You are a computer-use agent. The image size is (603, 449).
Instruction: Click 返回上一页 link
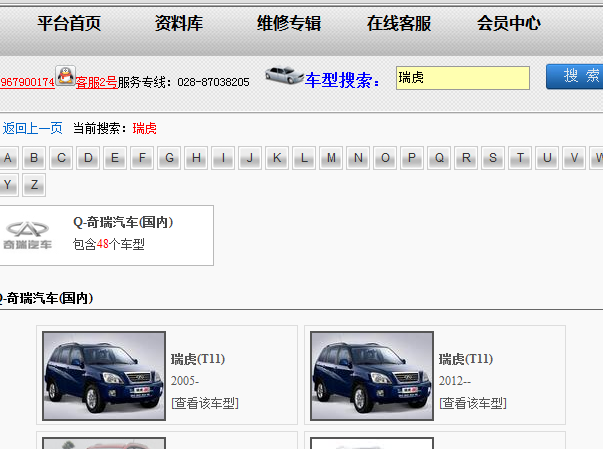(x=33, y=128)
